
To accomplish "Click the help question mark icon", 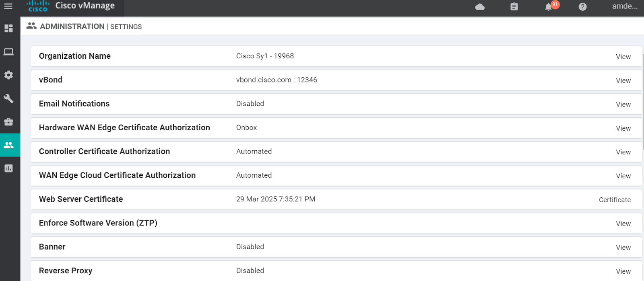I will coord(582,7).
